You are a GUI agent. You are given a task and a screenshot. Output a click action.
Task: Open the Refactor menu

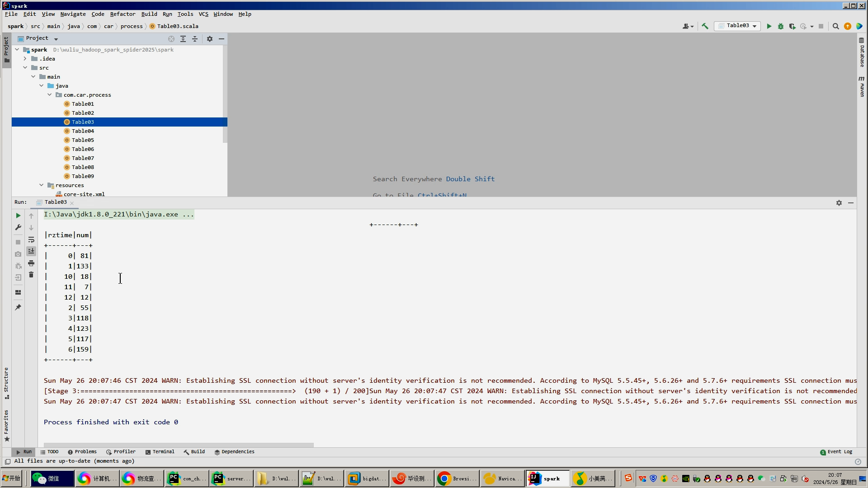pyautogui.click(x=123, y=14)
